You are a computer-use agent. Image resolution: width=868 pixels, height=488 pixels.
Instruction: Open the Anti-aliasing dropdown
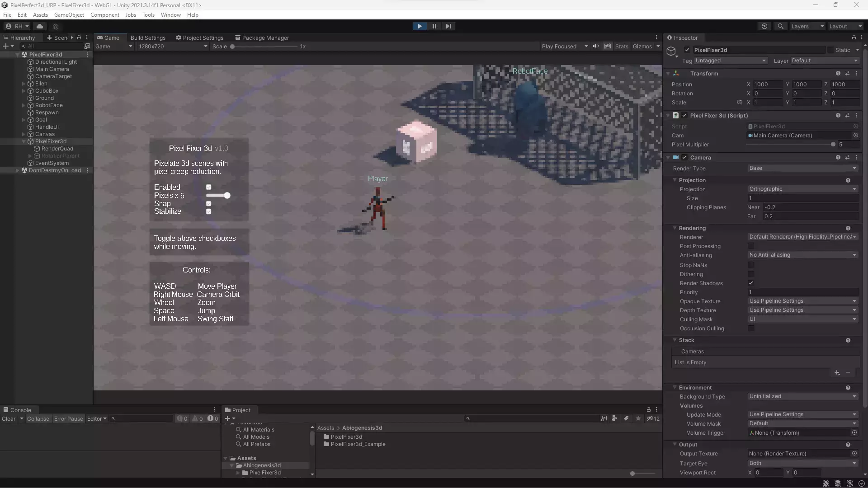click(x=802, y=255)
